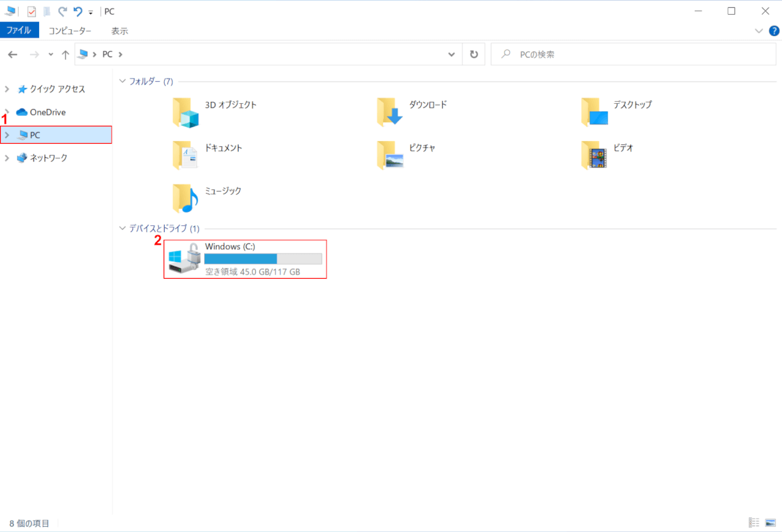Viewport: 782px width, 532px height.
Task: Expand the ネットワーク tree node
Action: pyautogui.click(x=7, y=158)
